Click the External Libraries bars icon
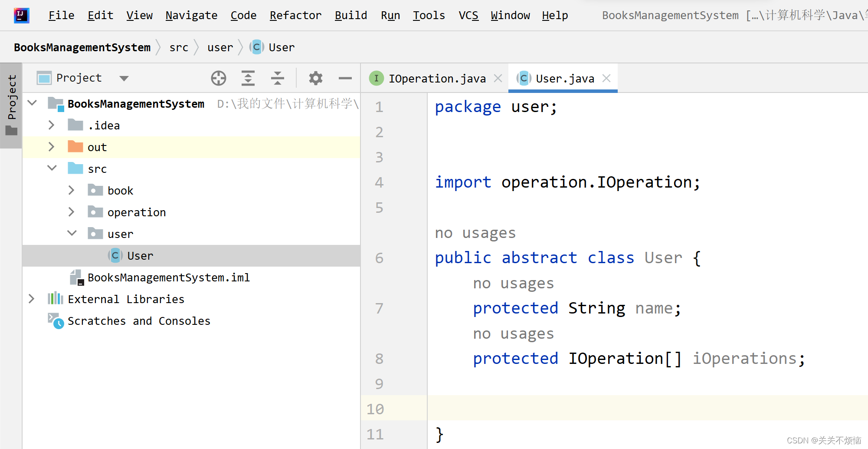Screen dimensions: 868x449 click(56, 298)
